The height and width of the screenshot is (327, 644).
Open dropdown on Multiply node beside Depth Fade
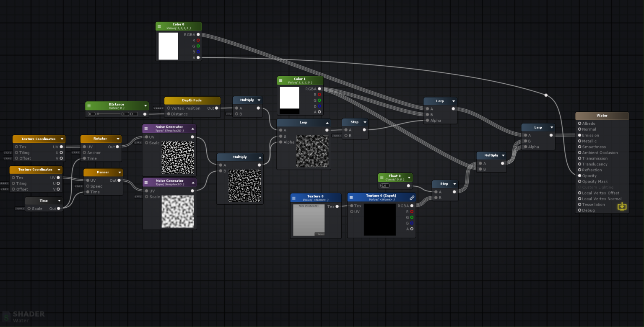pos(259,100)
